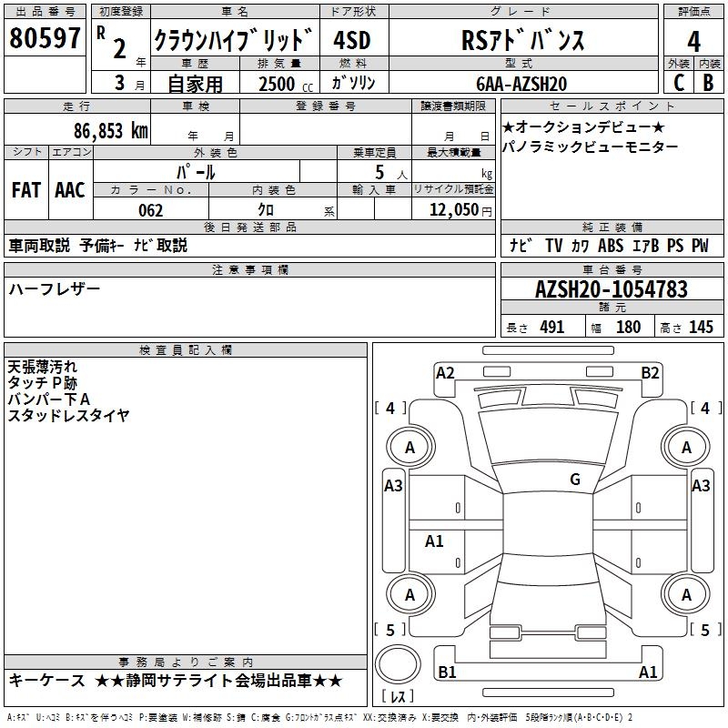Image resolution: width=728 pixels, height=728 pixels.
Task: Select the car name クラウンハイブリッド
Action: 234,39
